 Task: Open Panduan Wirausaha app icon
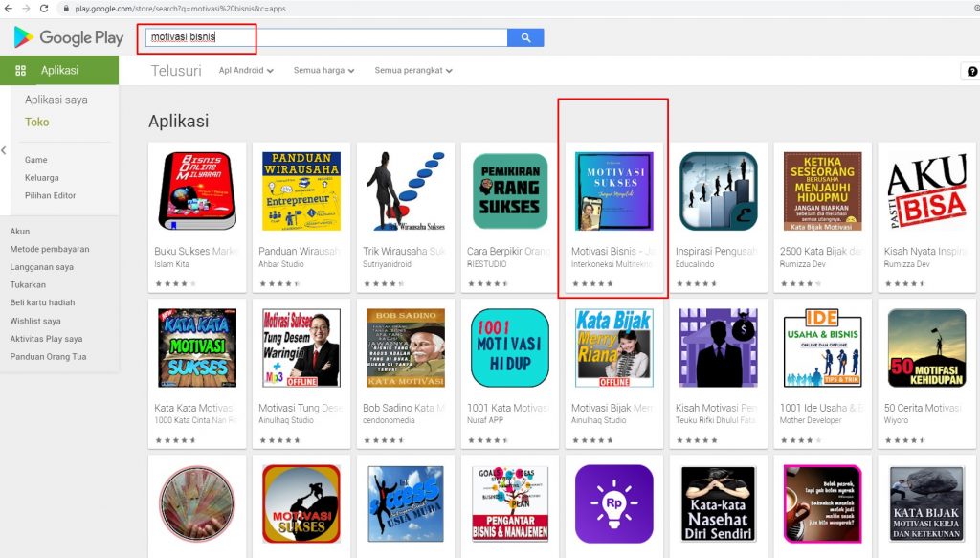[x=301, y=191]
